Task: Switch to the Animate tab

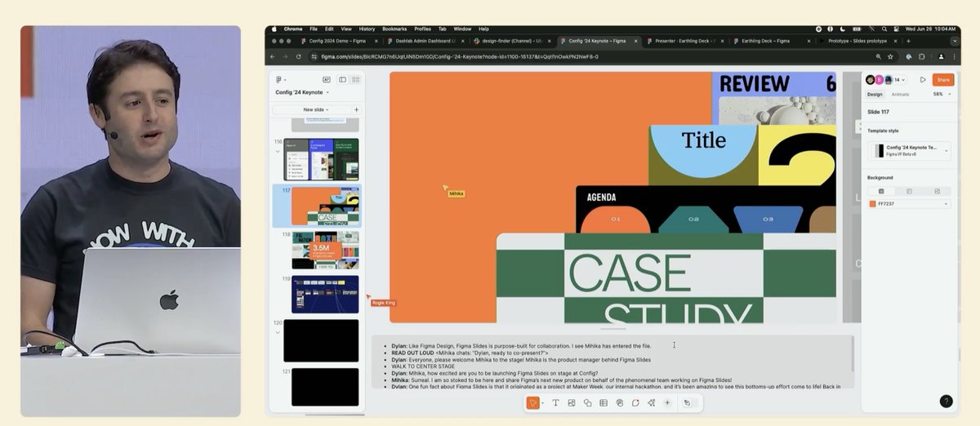Action: tap(900, 95)
